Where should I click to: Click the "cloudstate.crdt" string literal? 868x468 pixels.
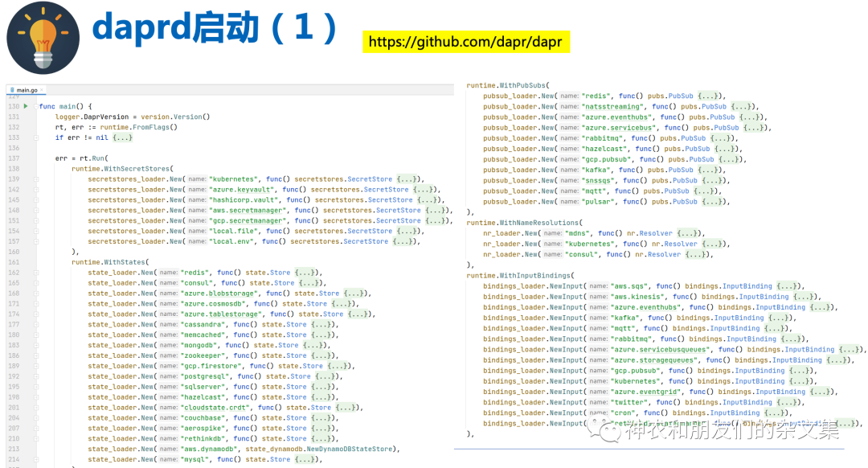tap(215, 408)
